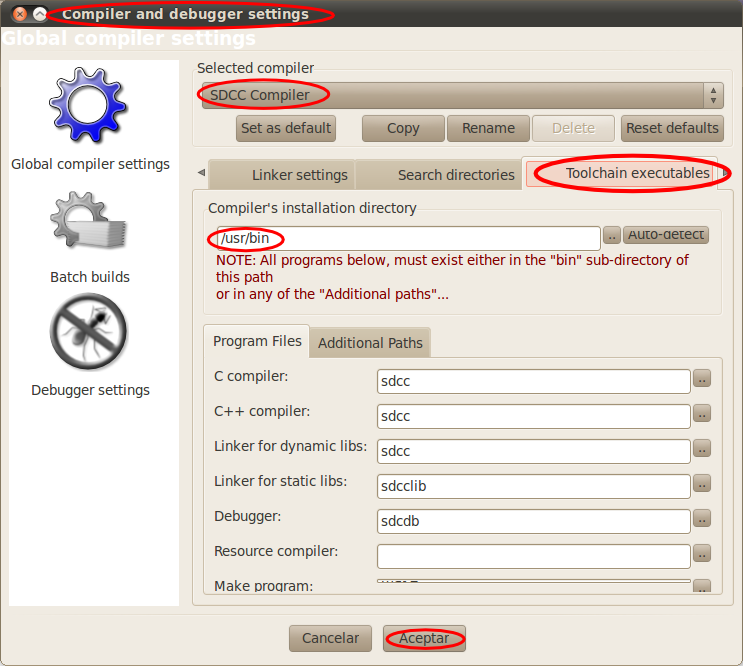The width and height of the screenshot is (743, 666).
Task: Click the Auto-detect button
Action: coord(665,236)
